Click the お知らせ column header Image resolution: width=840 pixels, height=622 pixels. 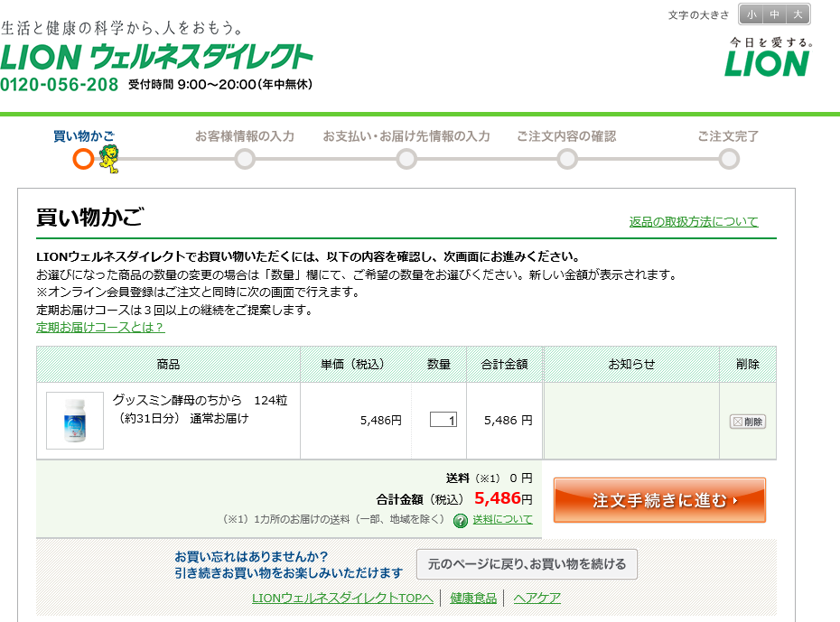tap(631, 365)
